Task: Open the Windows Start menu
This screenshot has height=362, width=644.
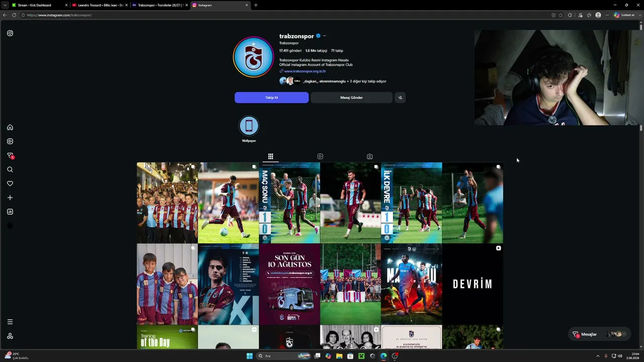Action: click(250, 356)
